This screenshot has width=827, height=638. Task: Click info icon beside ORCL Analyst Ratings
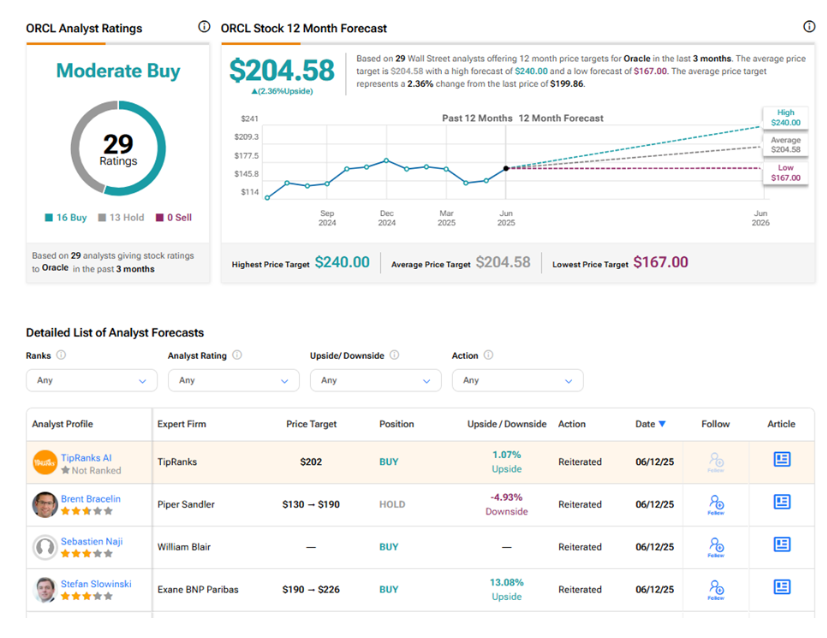click(x=204, y=26)
